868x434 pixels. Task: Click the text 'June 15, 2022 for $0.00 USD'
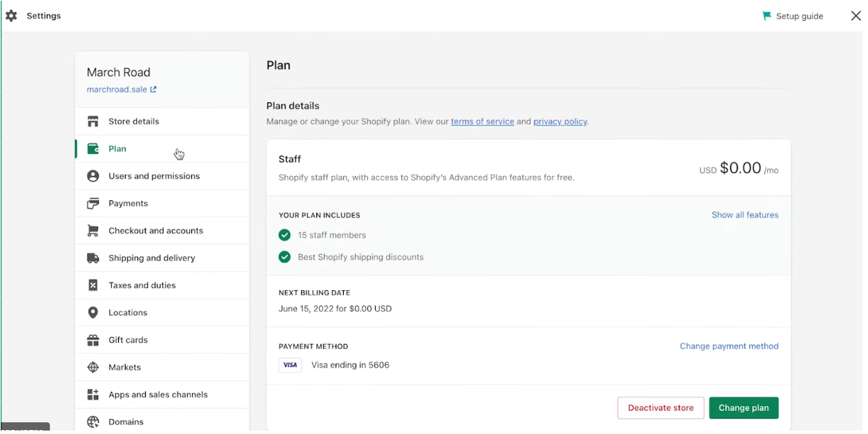tap(335, 309)
